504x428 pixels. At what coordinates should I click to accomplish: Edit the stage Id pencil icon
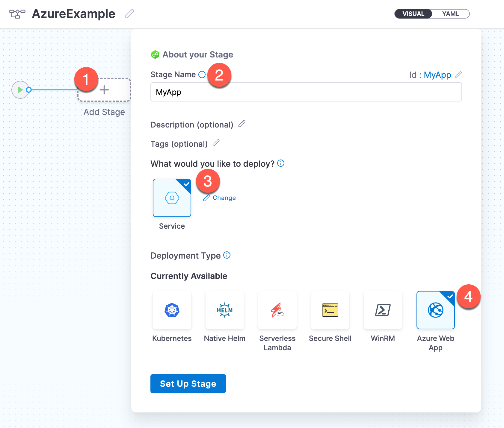(458, 75)
